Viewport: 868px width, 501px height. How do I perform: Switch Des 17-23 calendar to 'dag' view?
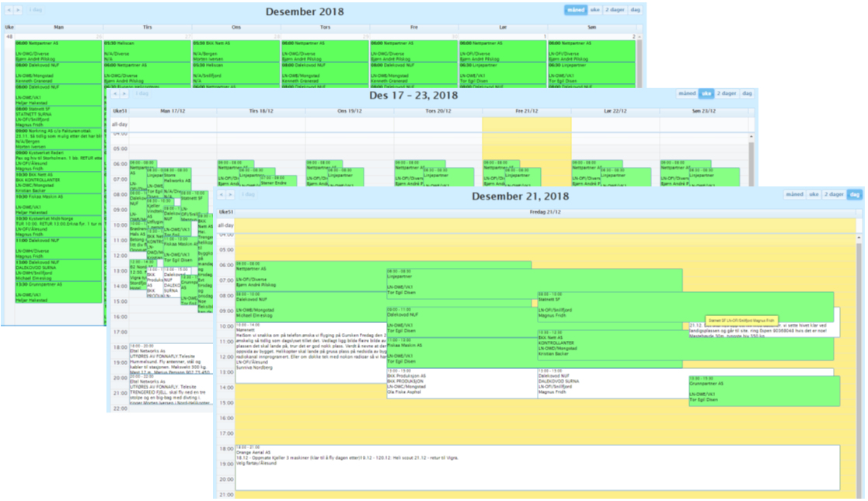[x=747, y=93]
